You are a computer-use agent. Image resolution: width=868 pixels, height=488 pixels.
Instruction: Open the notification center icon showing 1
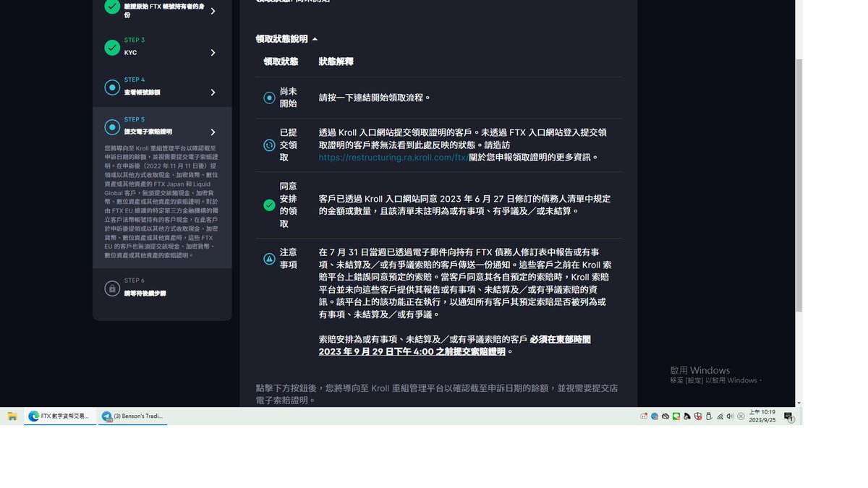click(x=789, y=417)
